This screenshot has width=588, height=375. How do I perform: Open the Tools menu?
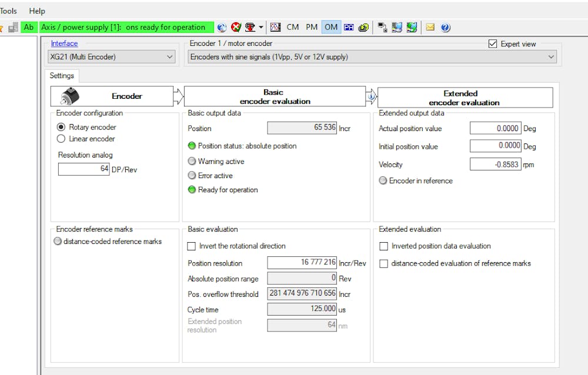click(8, 10)
